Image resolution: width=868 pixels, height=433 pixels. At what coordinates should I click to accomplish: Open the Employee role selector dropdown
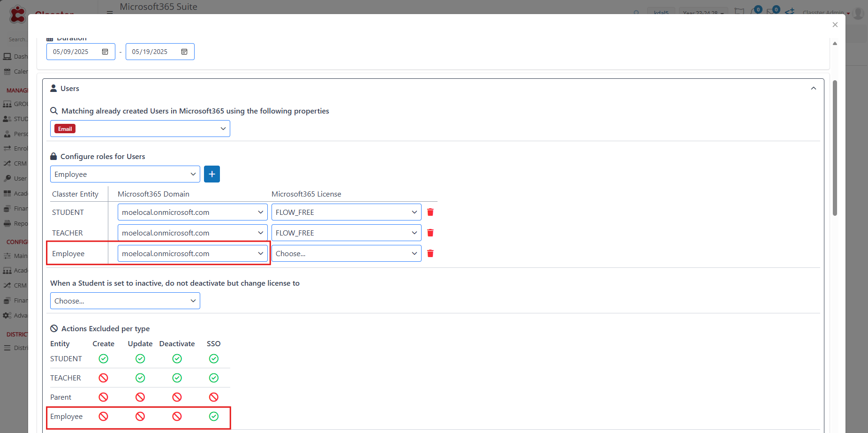[x=125, y=174]
